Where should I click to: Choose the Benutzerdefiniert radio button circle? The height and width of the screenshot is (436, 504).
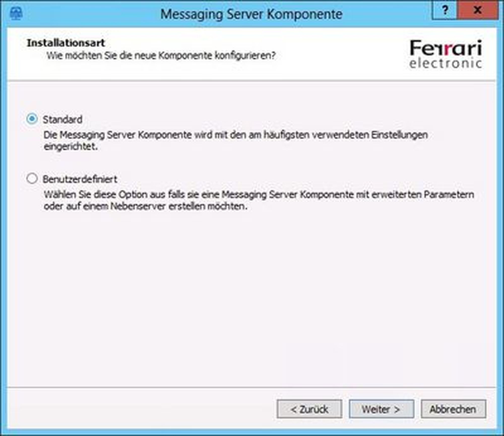click(x=32, y=179)
